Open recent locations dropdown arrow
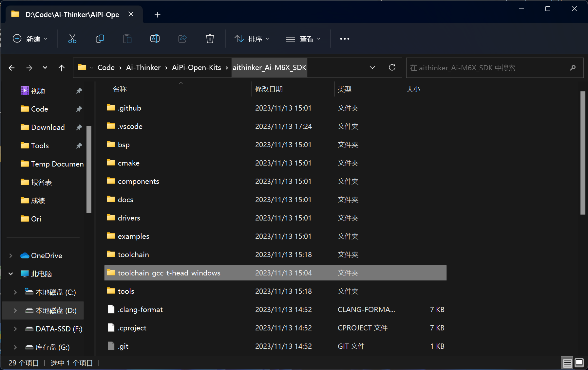This screenshot has height=370, width=588. pos(45,68)
